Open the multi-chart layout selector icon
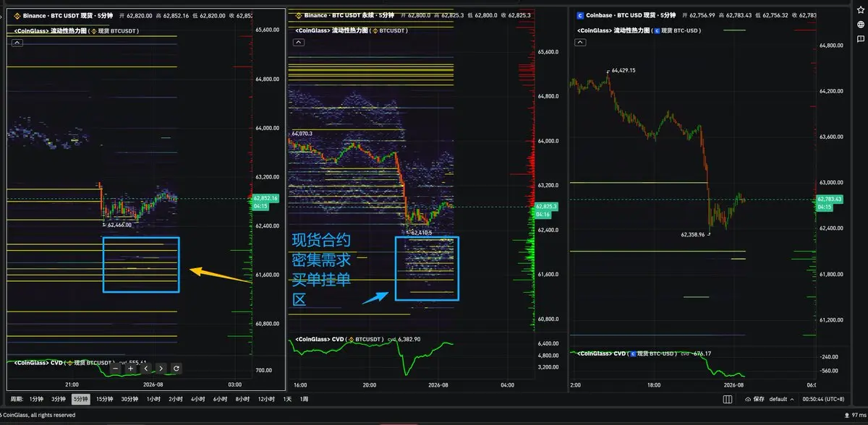This screenshot has width=868, height=425. click(728, 399)
